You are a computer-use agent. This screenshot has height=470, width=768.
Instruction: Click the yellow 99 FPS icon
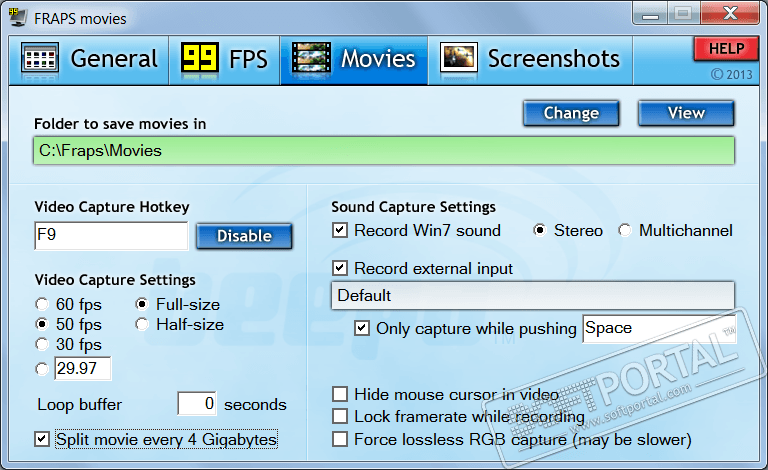199,59
